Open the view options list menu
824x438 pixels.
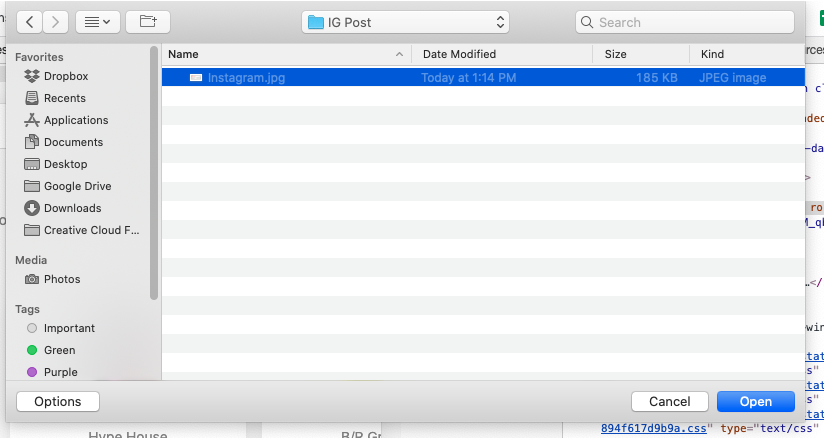(x=97, y=21)
